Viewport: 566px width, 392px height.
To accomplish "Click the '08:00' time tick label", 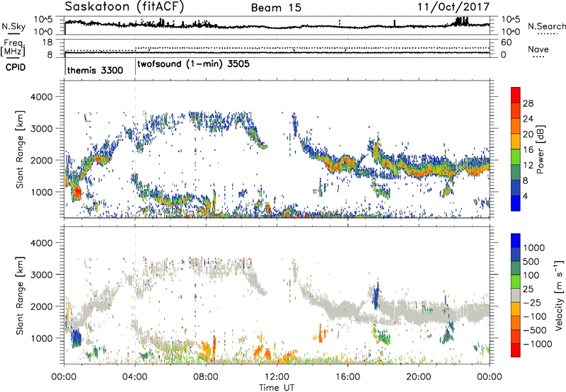I will (206, 377).
